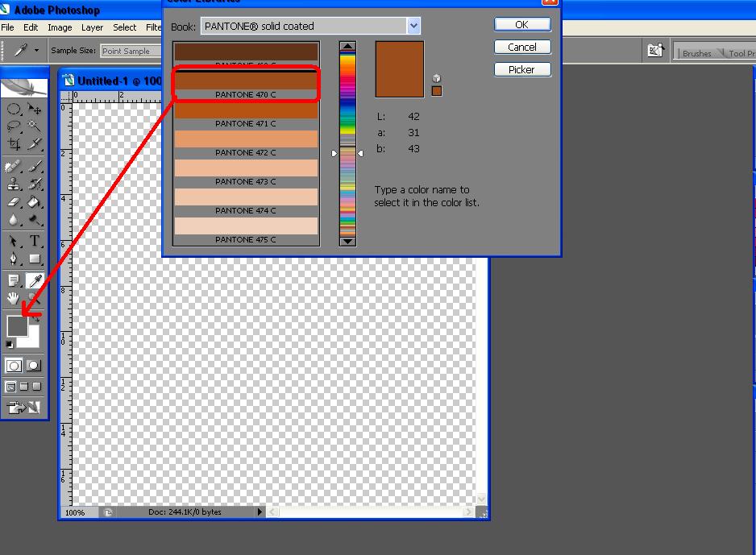Select the Burn tool
Image resolution: width=756 pixels, height=555 pixels.
click(x=34, y=220)
